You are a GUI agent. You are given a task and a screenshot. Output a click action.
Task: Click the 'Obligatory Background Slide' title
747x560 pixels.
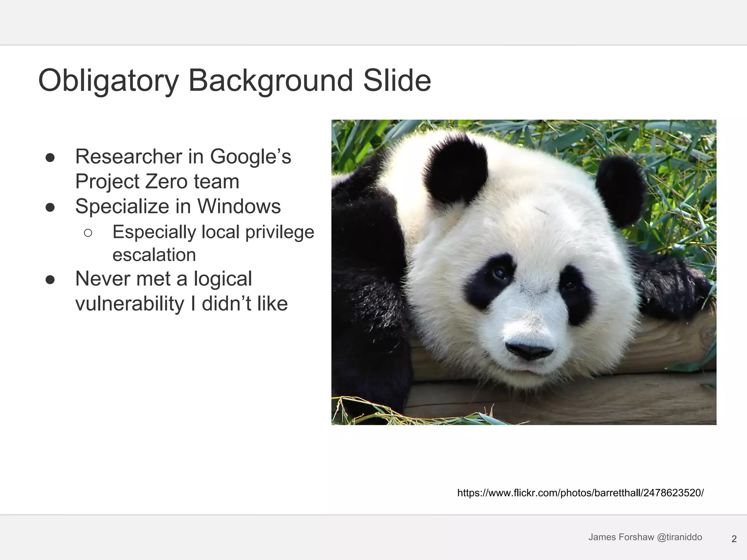(x=235, y=81)
